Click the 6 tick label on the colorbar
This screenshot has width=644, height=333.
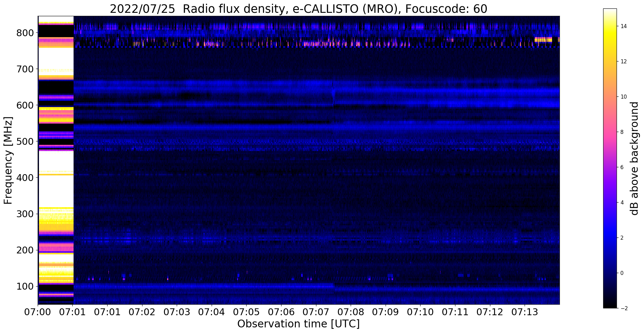click(622, 167)
